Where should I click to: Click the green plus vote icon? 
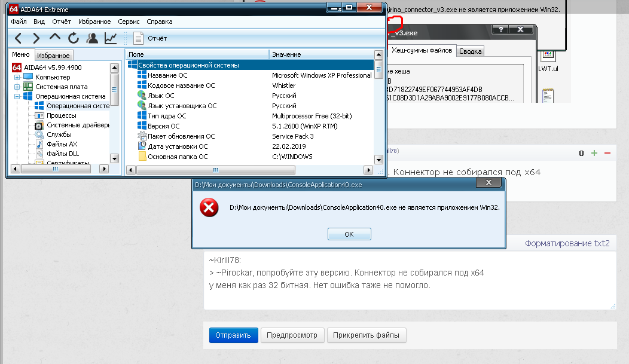pyautogui.click(x=594, y=153)
